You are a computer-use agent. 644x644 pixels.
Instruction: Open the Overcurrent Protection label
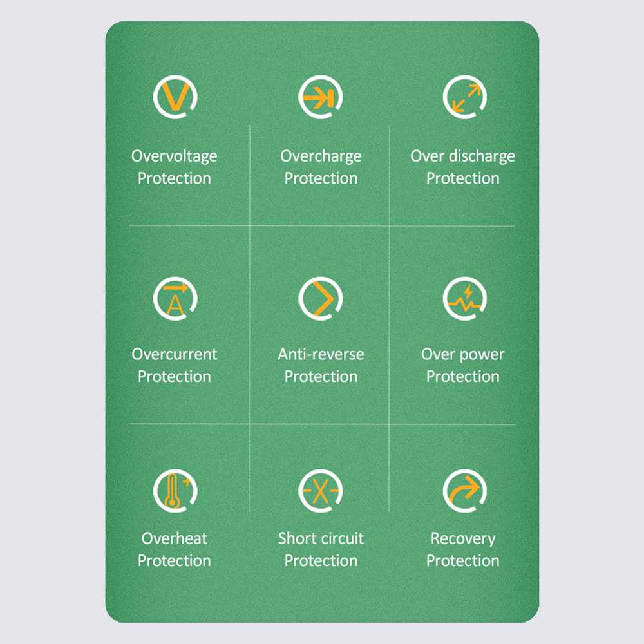(x=174, y=365)
